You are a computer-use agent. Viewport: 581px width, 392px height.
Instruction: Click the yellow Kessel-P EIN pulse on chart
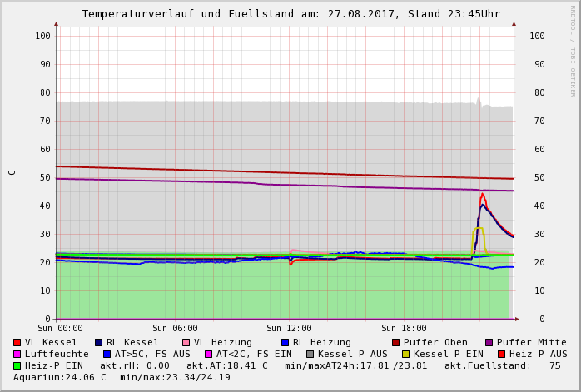[479, 228]
